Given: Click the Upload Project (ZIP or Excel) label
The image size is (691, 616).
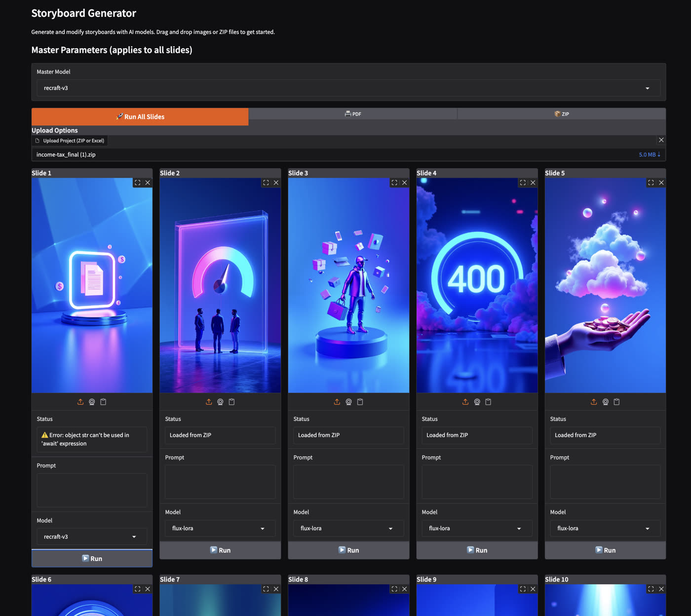Looking at the screenshot, I should click(x=70, y=141).
